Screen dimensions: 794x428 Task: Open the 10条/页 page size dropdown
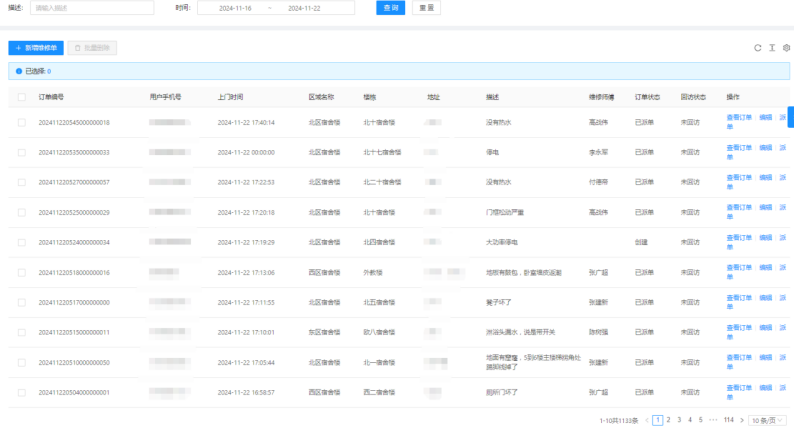pyautogui.click(x=769, y=420)
